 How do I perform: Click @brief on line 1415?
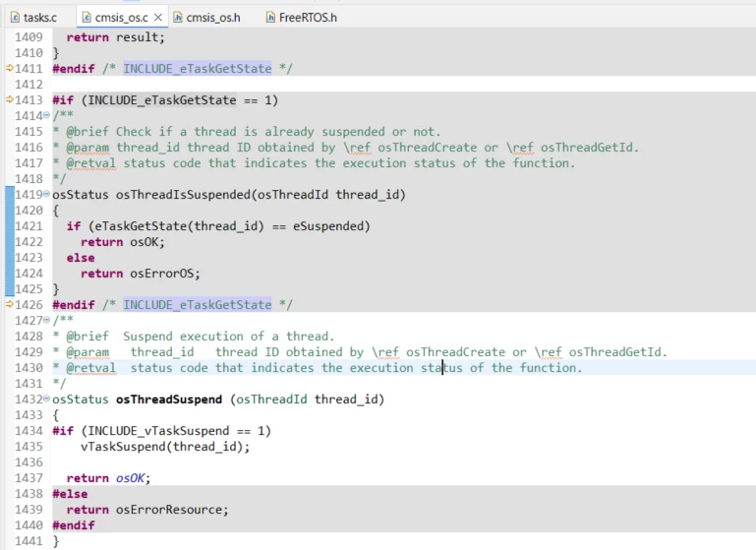tap(87, 132)
